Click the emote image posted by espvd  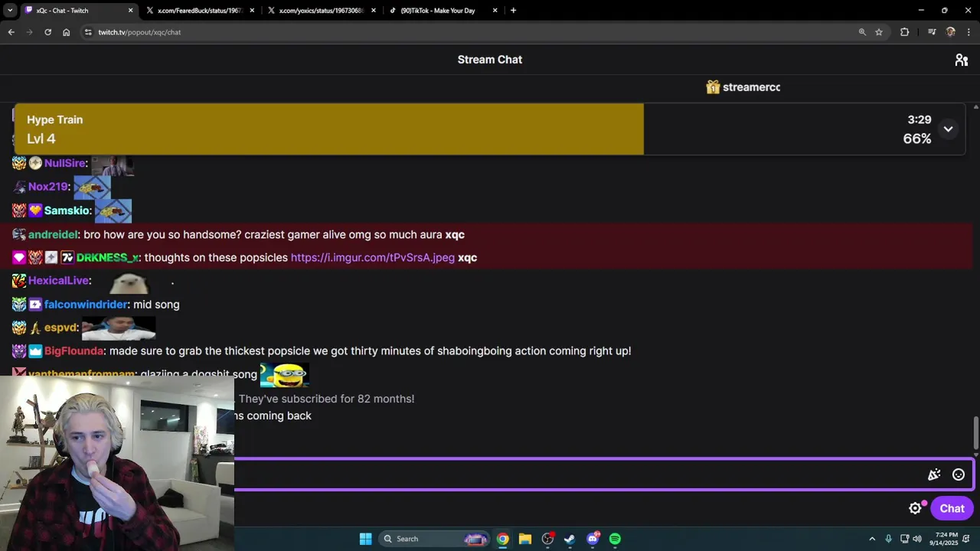coord(119,328)
